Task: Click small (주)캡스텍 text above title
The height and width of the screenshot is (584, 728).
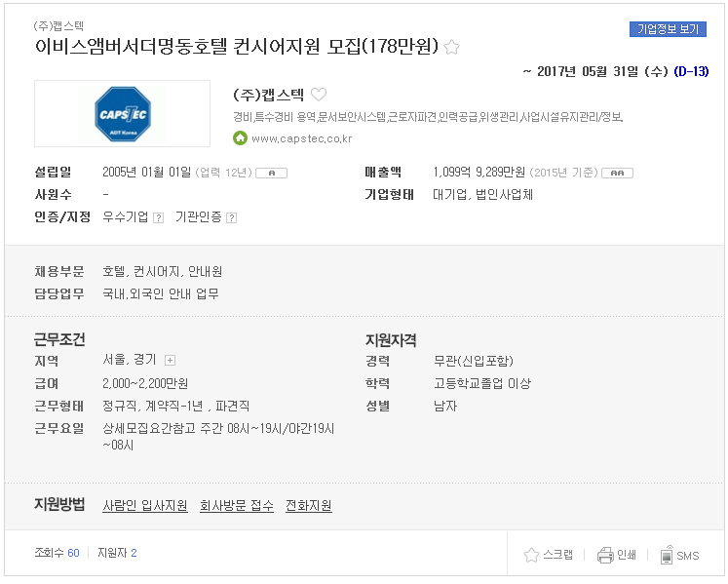Action: click(x=59, y=26)
